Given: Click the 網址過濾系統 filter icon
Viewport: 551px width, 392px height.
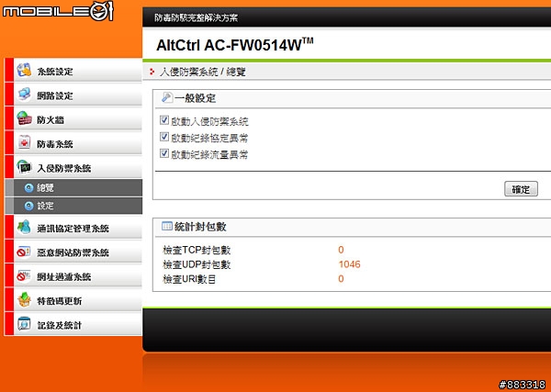Looking at the screenshot, I should [x=24, y=276].
